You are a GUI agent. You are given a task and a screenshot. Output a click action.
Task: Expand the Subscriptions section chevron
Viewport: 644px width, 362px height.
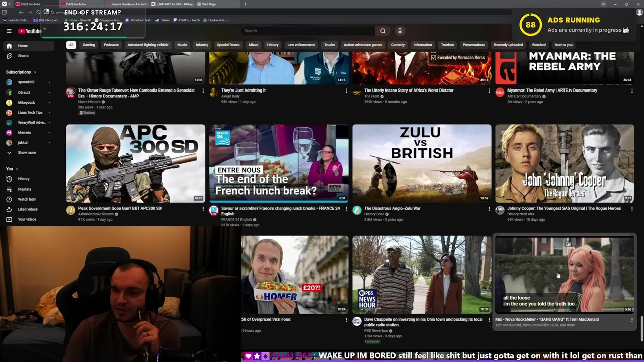pyautogui.click(x=35, y=72)
